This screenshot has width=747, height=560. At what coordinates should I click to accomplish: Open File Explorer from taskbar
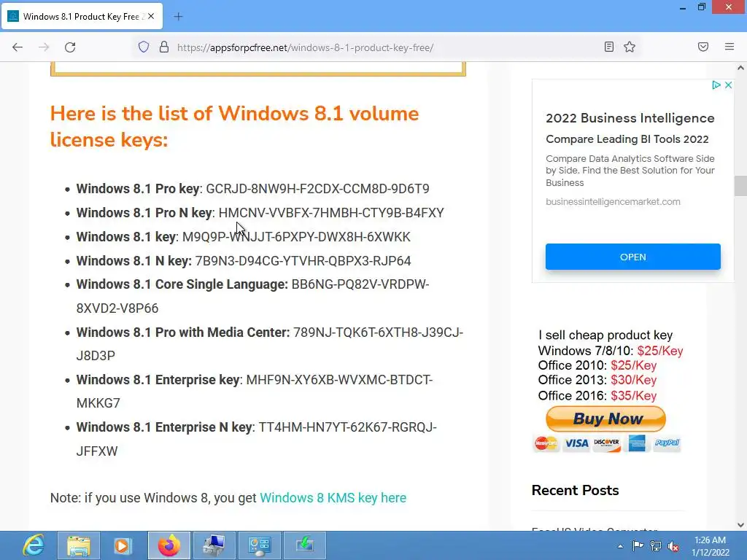point(79,545)
